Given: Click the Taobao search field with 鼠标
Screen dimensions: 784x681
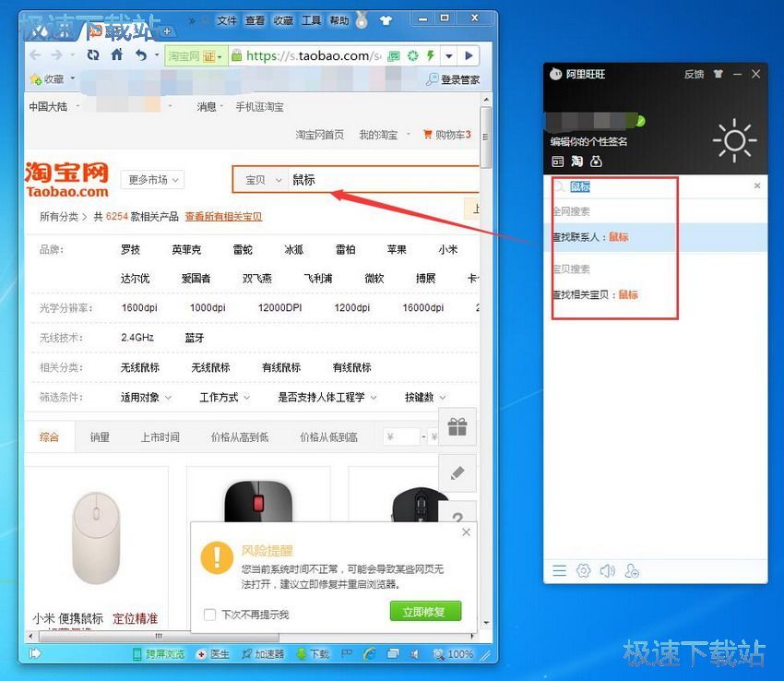Looking at the screenshot, I should click(384, 180).
